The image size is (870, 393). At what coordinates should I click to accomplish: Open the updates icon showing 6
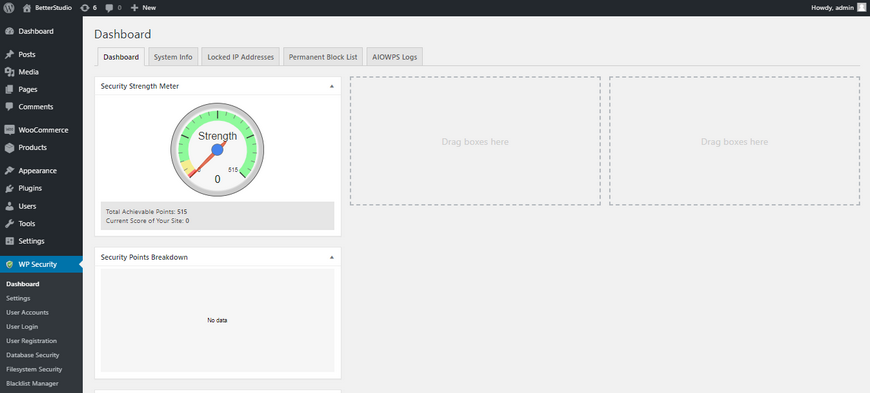[x=84, y=8]
